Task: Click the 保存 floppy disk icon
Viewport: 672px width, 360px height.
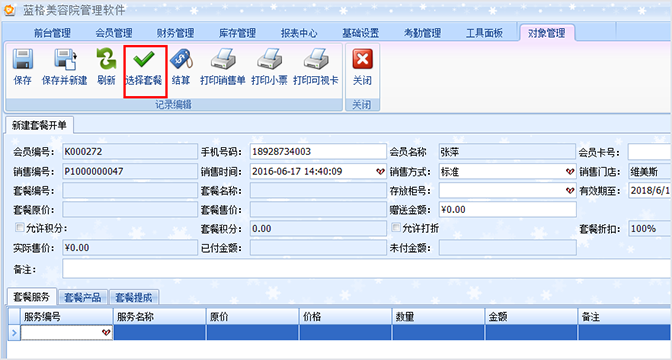Action: click(x=23, y=59)
